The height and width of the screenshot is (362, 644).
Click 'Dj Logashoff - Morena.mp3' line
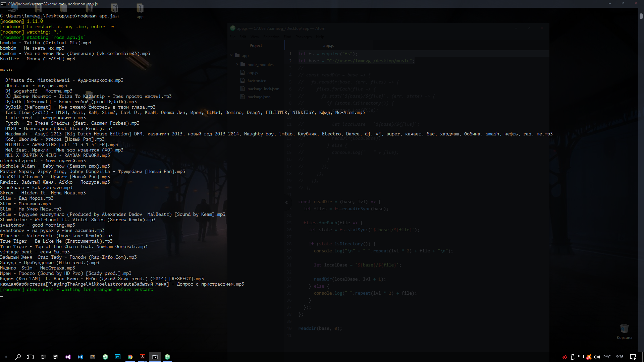[39, 91]
